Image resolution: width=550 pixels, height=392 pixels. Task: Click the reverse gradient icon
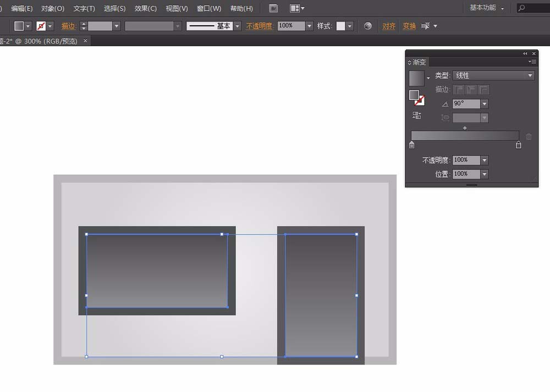pyautogui.click(x=417, y=115)
